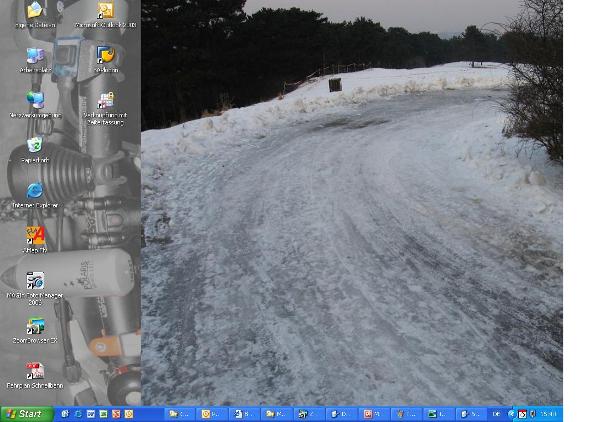The height and width of the screenshot is (422, 612).
Task: Click the Excel quick launch icon
Action: [103, 414]
